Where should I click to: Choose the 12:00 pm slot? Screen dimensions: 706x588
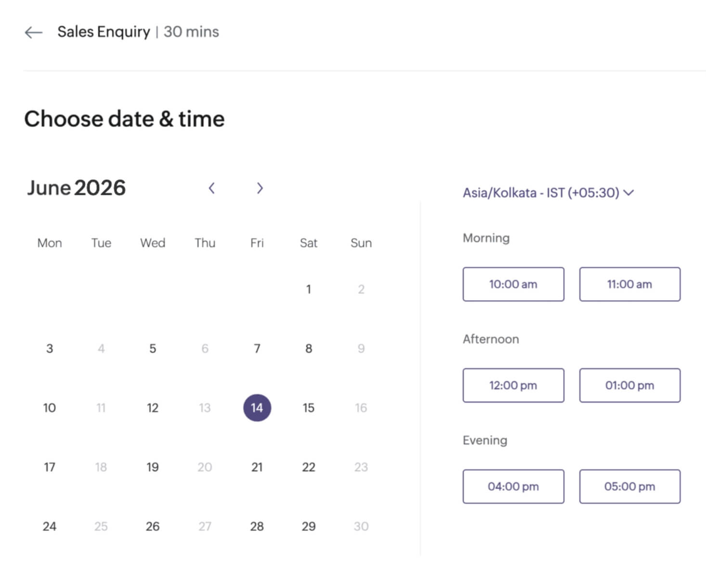pyautogui.click(x=513, y=385)
